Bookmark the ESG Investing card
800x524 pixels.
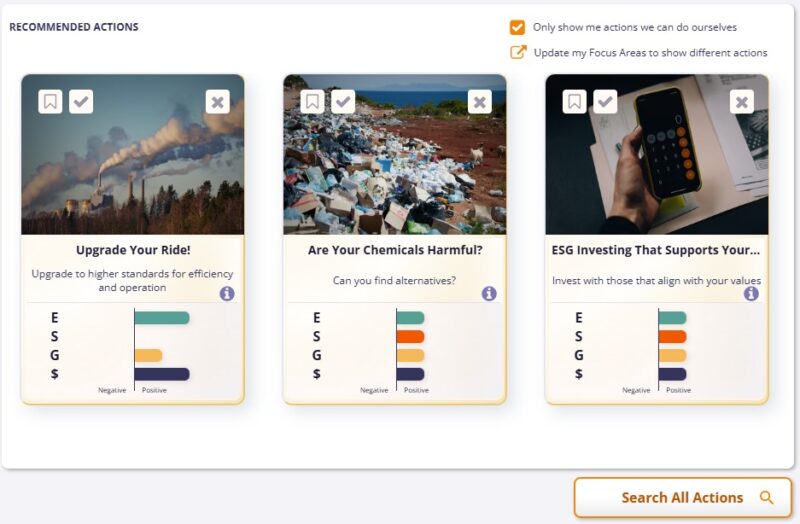point(574,102)
